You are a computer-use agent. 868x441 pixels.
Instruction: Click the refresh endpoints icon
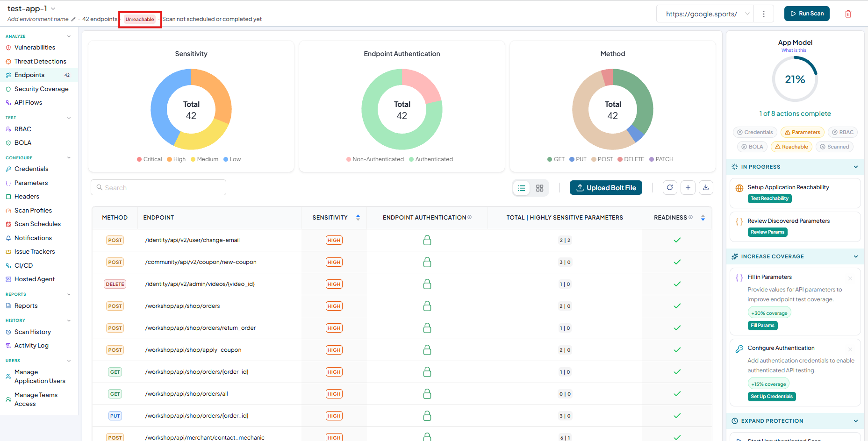click(670, 187)
